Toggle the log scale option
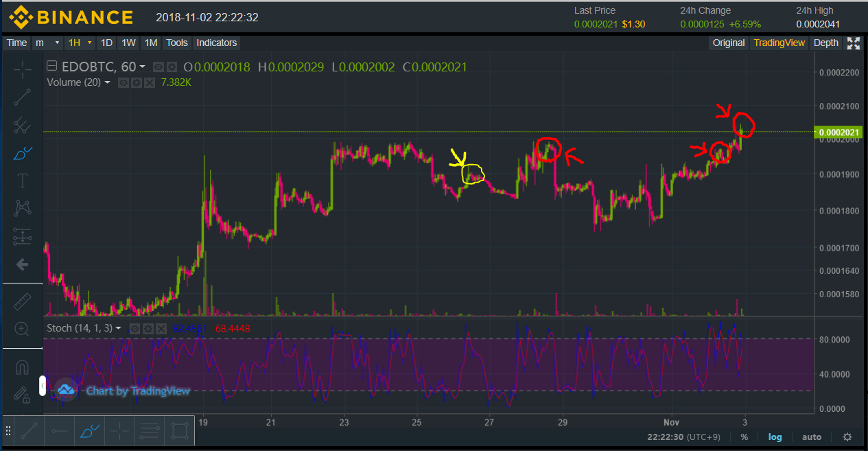The image size is (868, 451). click(775, 437)
